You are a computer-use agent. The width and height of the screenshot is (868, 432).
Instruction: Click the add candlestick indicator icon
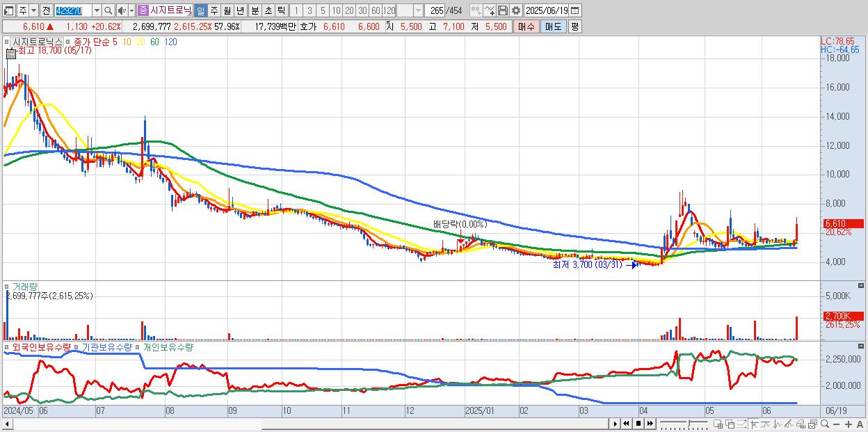coord(476,10)
